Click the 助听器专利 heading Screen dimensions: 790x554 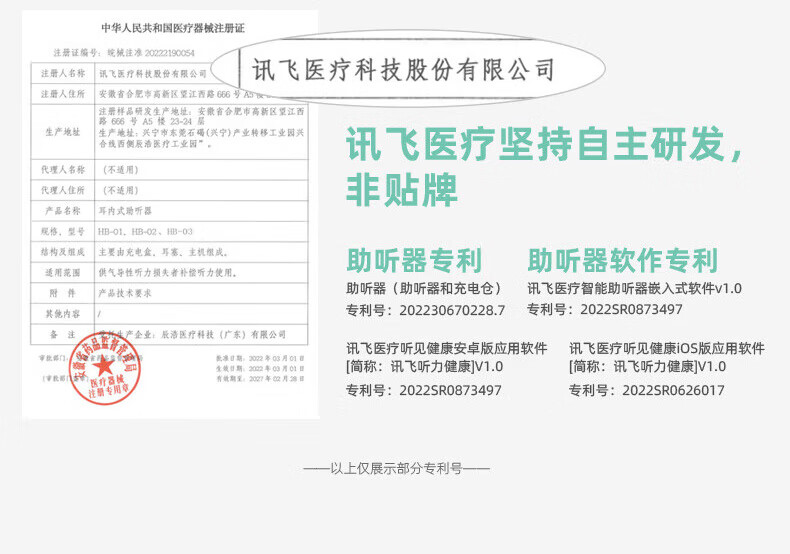point(414,260)
